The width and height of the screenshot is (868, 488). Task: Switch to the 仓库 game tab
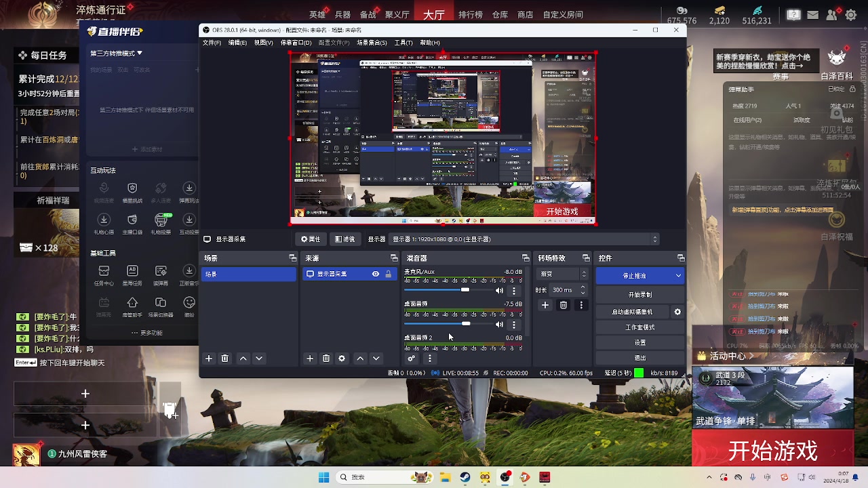[x=500, y=14]
